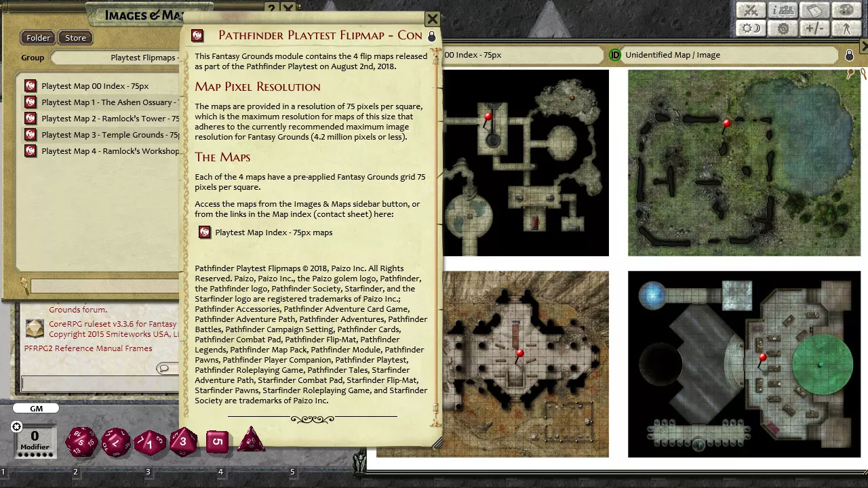This screenshot has height=488, width=868.
Task: Click Ramlock's Workshop map with green circle
Action: click(x=744, y=364)
